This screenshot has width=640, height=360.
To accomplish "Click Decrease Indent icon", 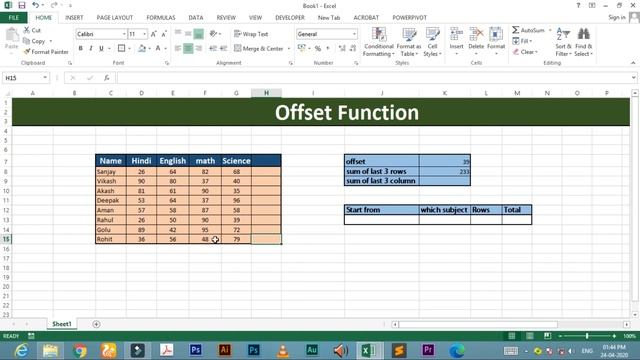I will 213,49.
